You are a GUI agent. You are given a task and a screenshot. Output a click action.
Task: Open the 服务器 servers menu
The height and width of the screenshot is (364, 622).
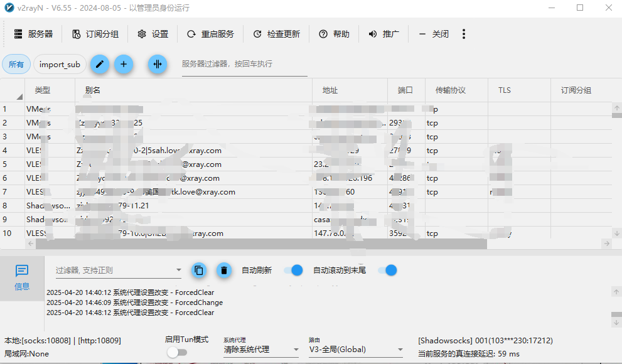click(x=33, y=34)
